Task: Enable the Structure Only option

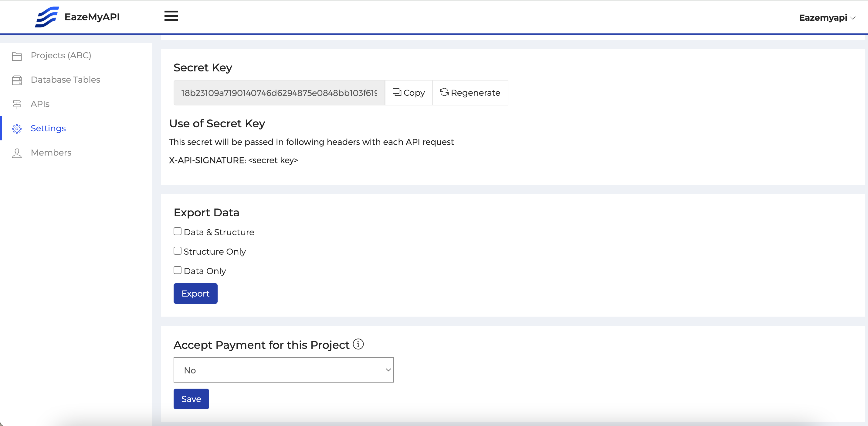Action: tap(177, 251)
